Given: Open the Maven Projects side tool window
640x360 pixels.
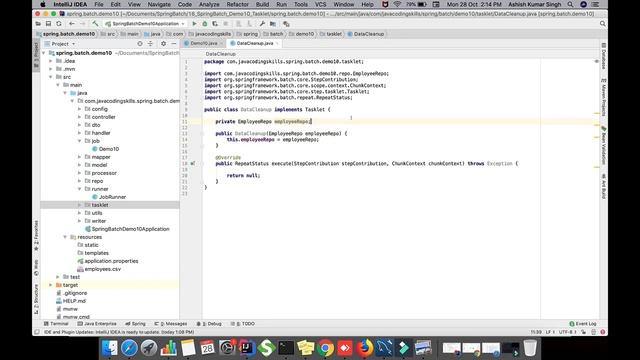Looking at the screenshot, I should click(x=604, y=97).
